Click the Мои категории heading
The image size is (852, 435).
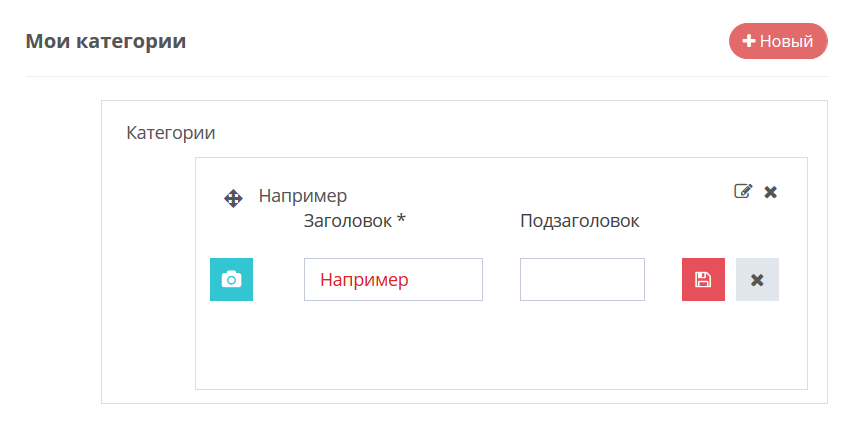(106, 41)
